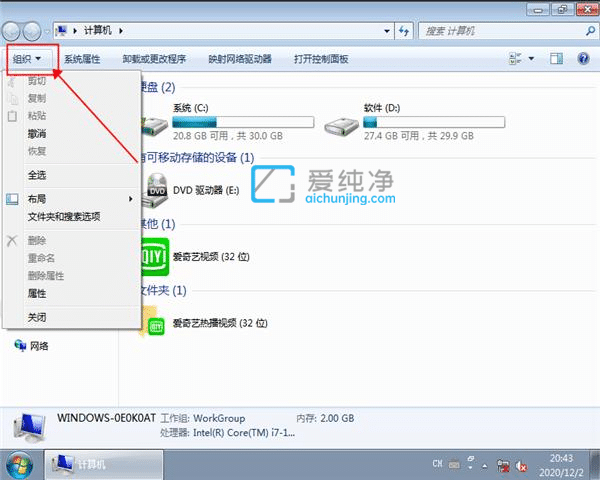
Task: Click the 文件夹 (1) group header
Action: click(x=163, y=290)
